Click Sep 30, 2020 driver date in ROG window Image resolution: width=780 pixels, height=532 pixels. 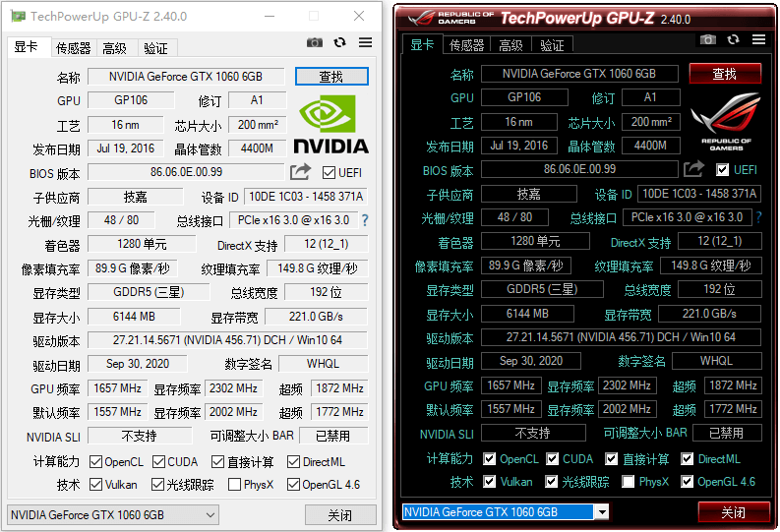pyautogui.click(x=531, y=361)
